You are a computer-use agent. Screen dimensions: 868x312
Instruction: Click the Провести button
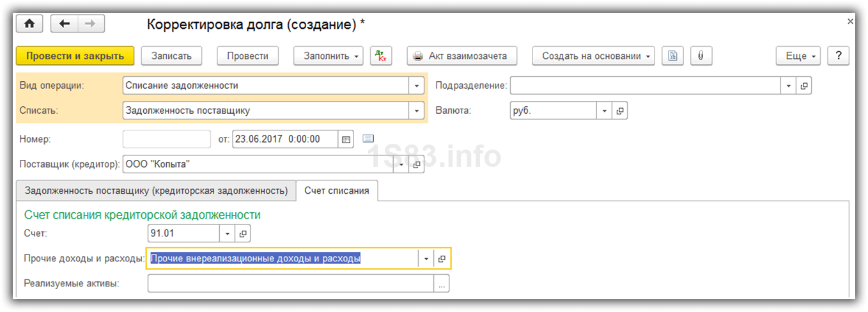(247, 56)
